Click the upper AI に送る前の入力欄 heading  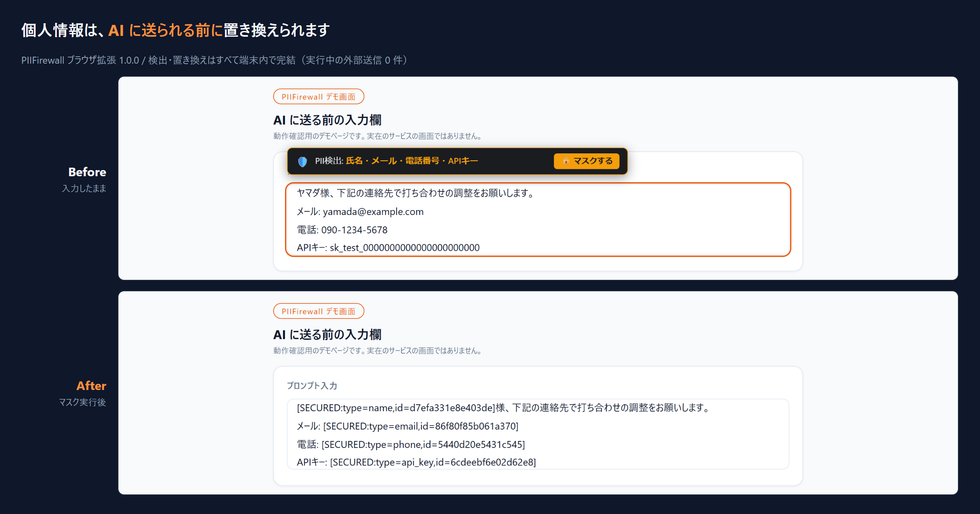coord(327,120)
